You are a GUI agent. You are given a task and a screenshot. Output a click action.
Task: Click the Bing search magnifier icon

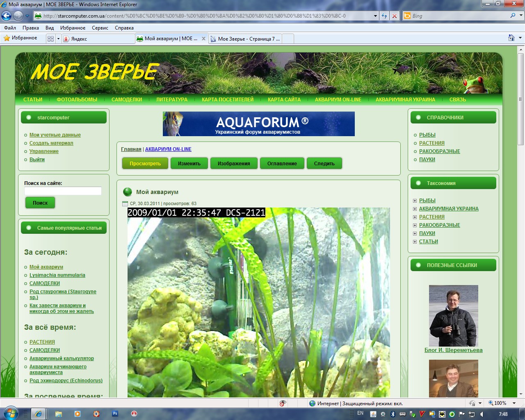513,16
